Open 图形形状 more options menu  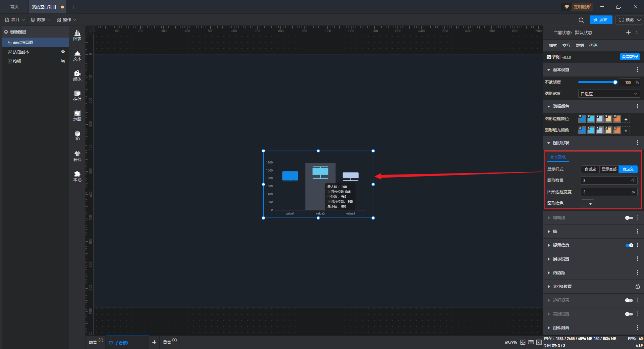pos(637,143)
